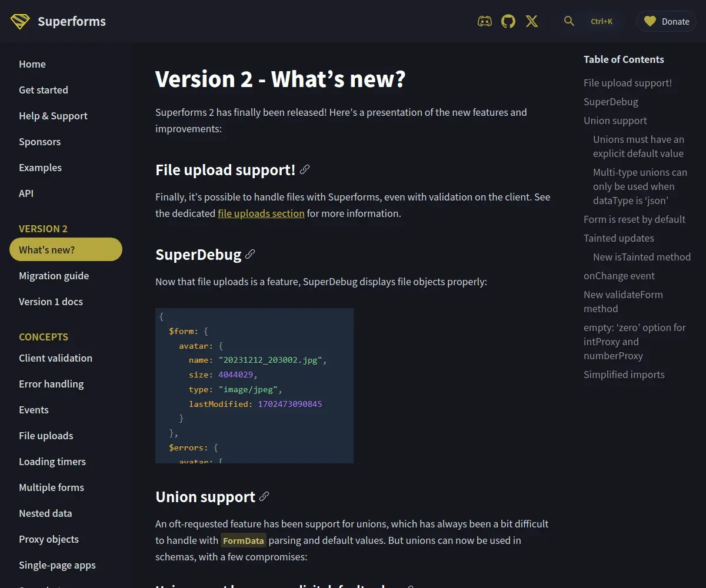Click the FormData inline code
706x588 pixels.
coord(244,540)
